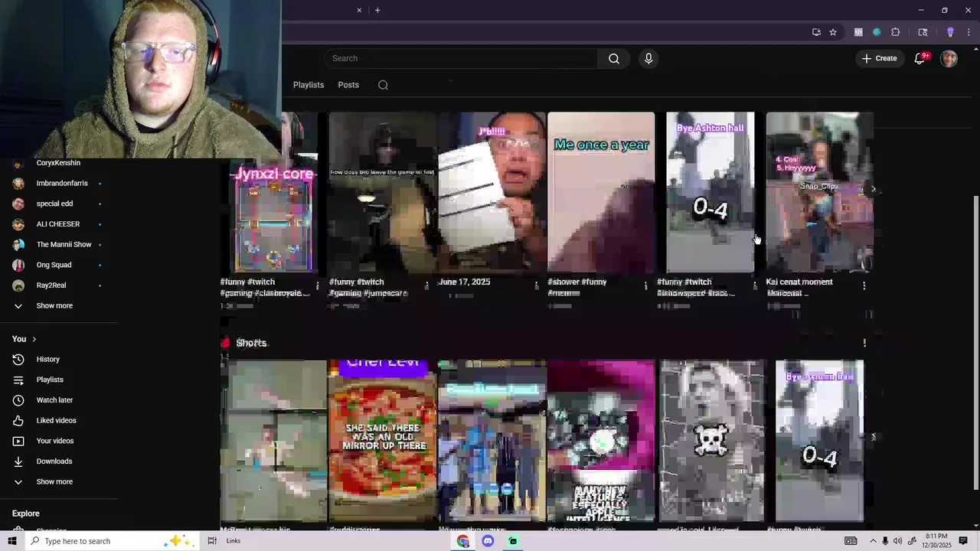The height and width of the screenshot is (551, 980).
Task: Open Shorts section options menu
Action: coord(864,343)
